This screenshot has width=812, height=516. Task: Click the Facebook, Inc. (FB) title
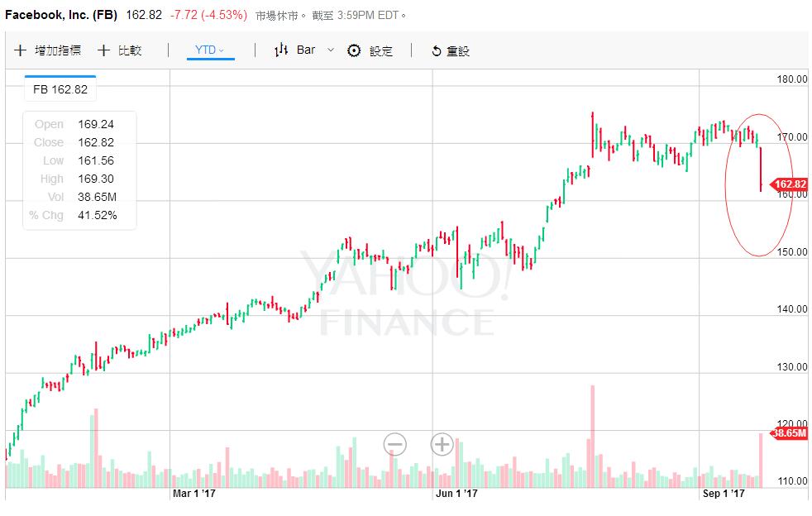point(61,15)
